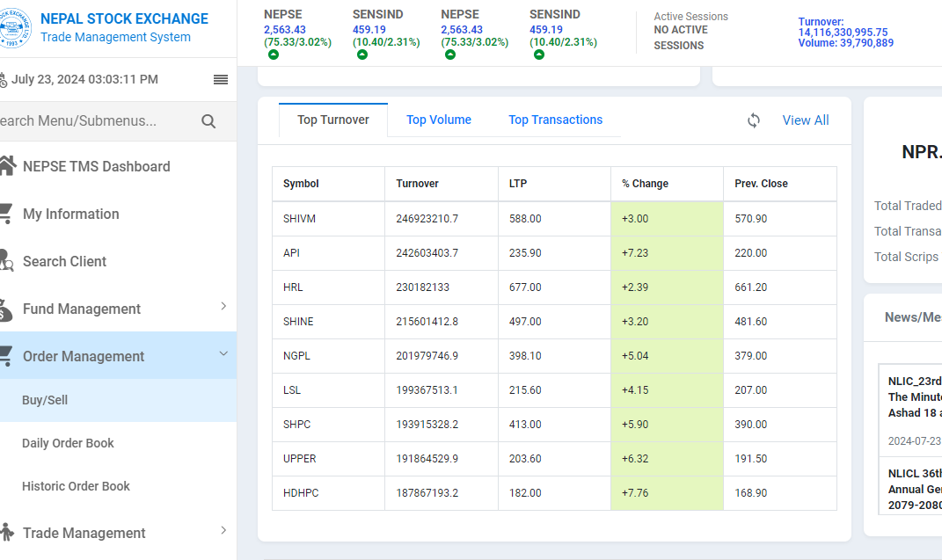
Task: Click the home icon of NEPSE TMS Dashboard
Action: [7, 165]
